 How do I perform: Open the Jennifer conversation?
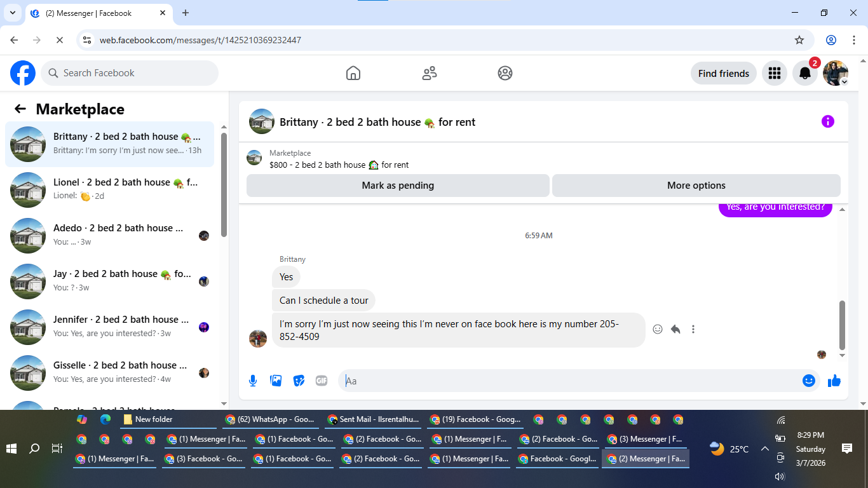point(109,327)
